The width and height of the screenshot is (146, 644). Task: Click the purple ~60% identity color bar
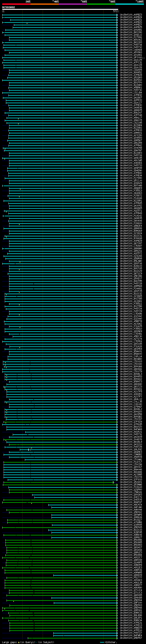(x=73, y=4)
